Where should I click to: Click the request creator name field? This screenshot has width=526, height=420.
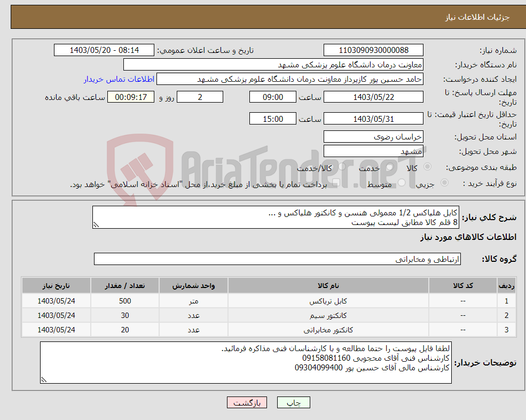pos(290,79)
